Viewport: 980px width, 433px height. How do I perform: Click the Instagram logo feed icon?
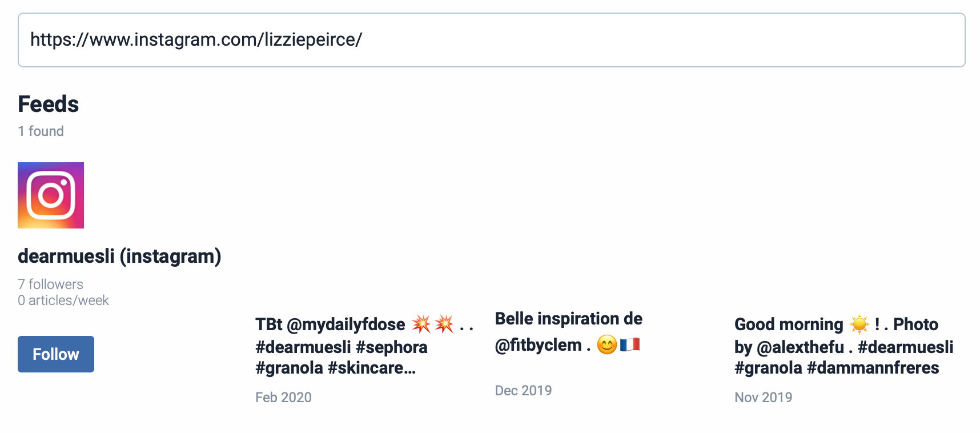pos(51,195)
